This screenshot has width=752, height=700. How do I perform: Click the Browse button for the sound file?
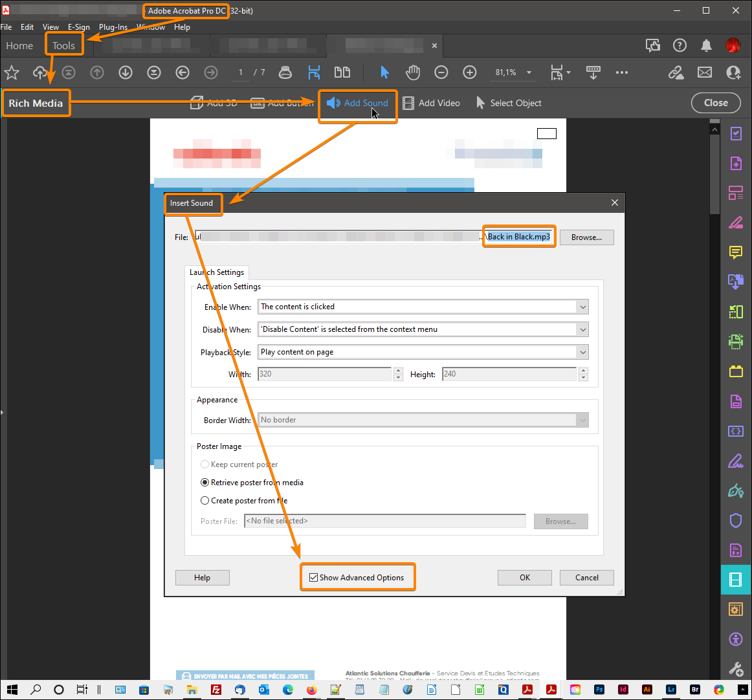(x=586, y=237)
